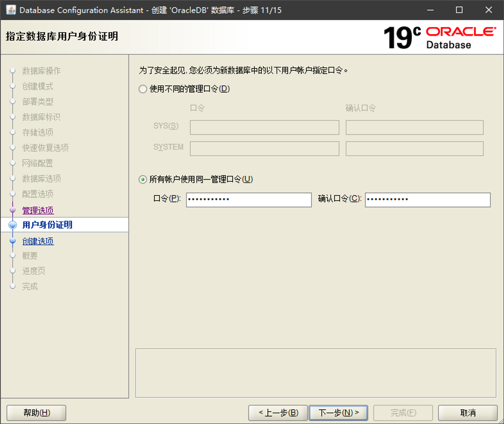Click the 用户身份证明 current step bullet

tap(13, 225)
